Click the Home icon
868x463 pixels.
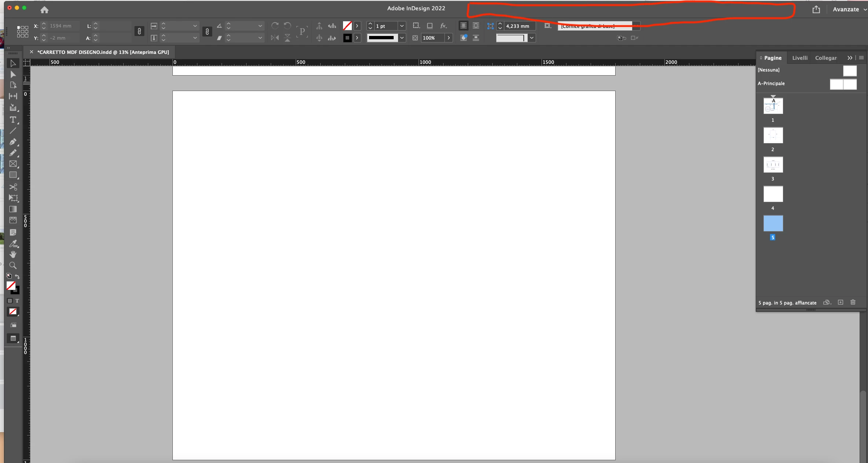[44, 10]
